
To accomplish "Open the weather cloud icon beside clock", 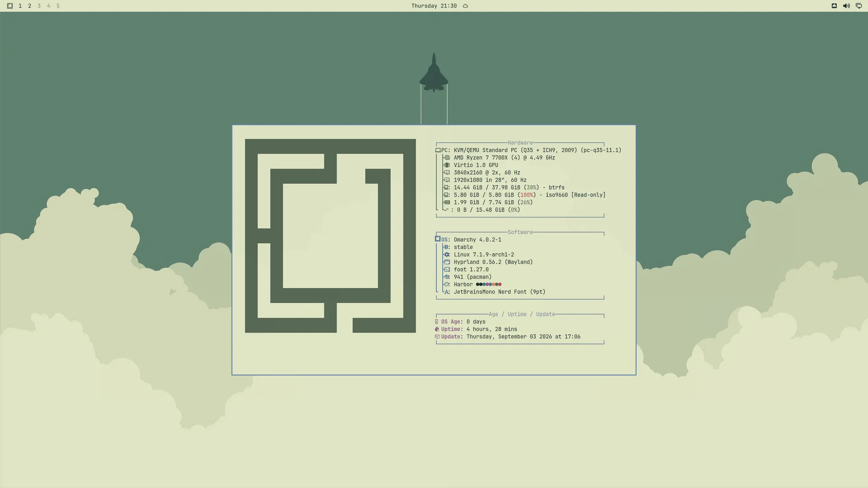I will 465,6.
